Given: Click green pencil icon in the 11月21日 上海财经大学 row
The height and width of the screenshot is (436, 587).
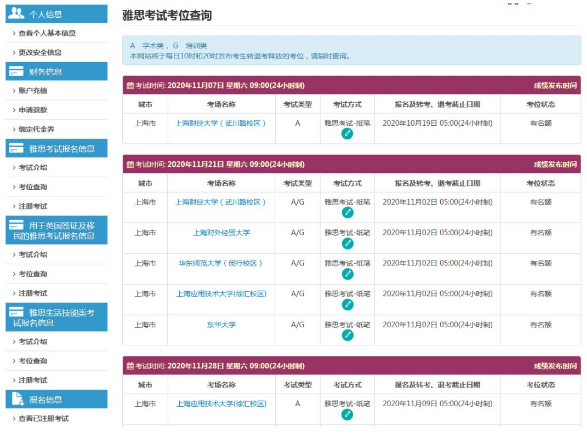Looking at the screenshot, I should pyautogui.click(x=347, y=213).
